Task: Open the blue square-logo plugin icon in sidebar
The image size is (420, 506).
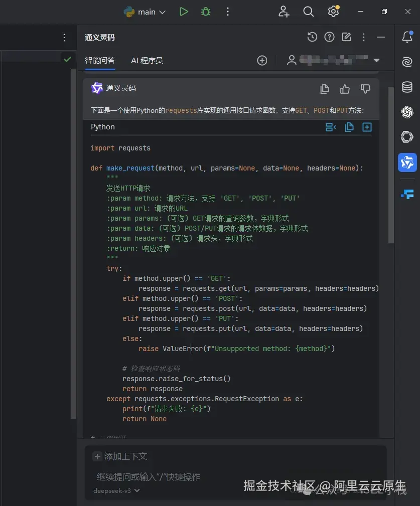Action: pos(408,194)
